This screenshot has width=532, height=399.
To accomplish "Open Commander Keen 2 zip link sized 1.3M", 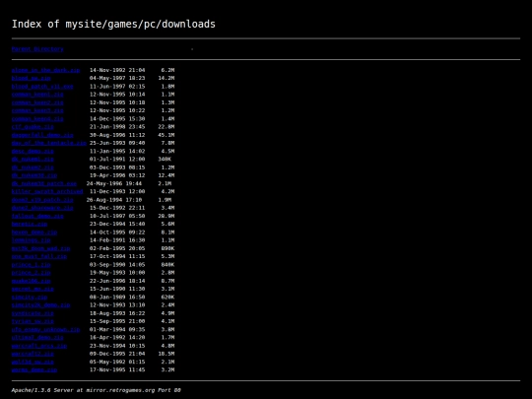I will pos(37,102).
